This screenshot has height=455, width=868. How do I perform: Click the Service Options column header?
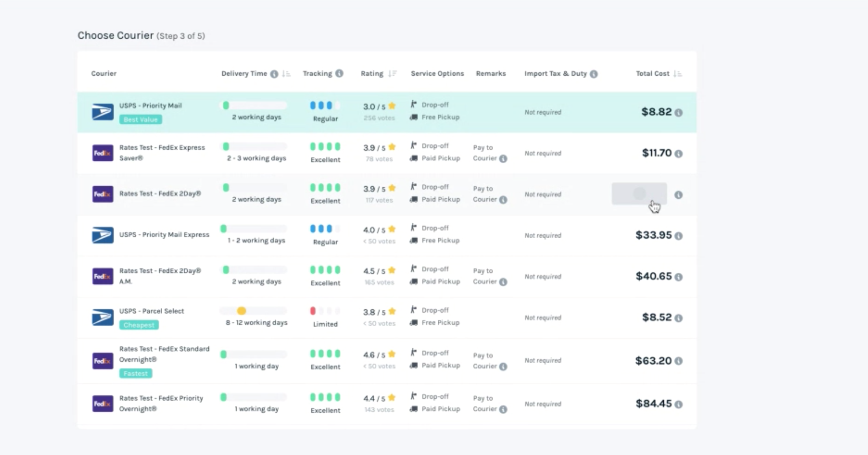click(x=437, y=74)
